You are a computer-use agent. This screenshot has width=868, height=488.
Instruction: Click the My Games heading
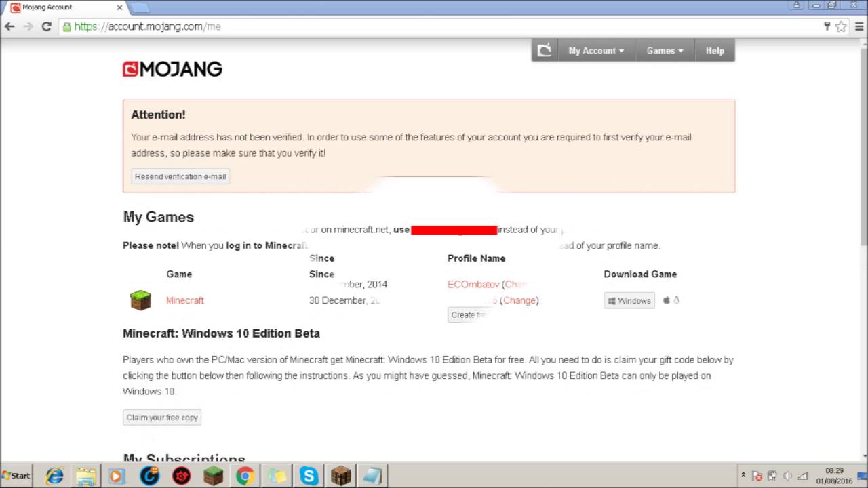159,217
